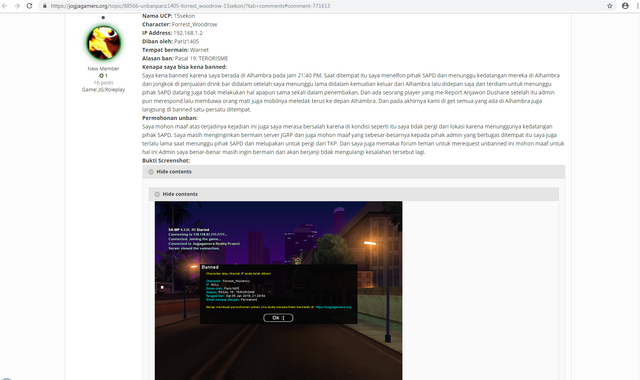Screen dimensions: 640x380
Task: Select the IP Address value 192.168.1.2
Action: pyautogui.click(x=188, y=33)
